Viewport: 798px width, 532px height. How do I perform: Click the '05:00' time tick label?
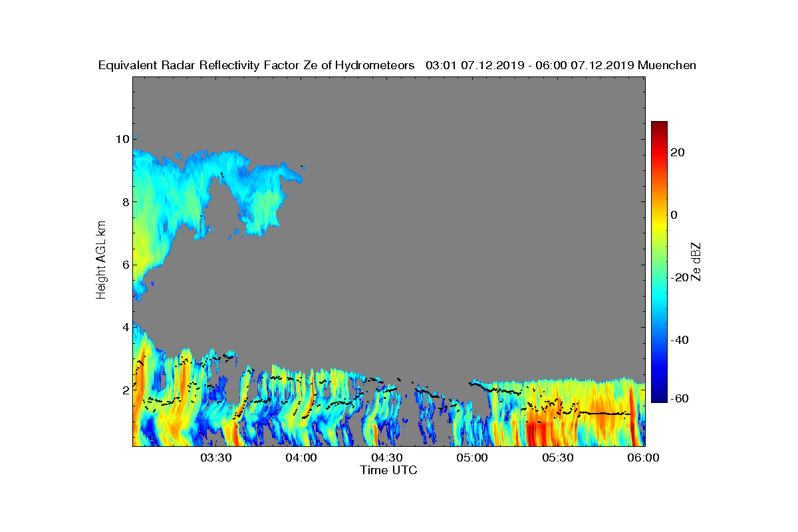pyautogui.click(x=473, y=458)
